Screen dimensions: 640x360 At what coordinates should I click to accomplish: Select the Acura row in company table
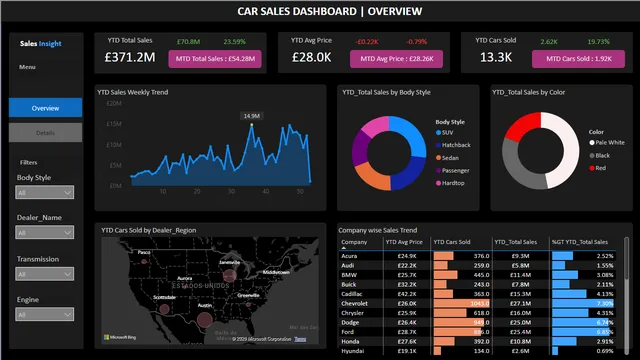(x=478, y=256)
